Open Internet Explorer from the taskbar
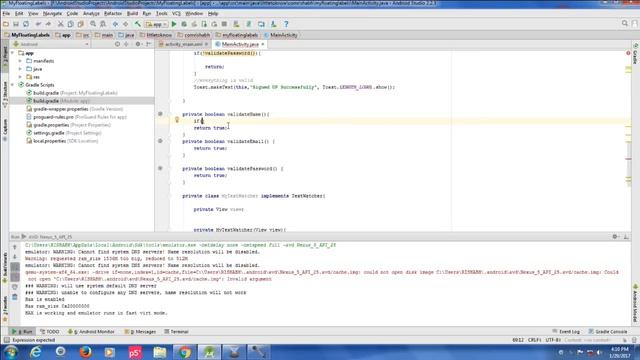Screen dimensions: 640x360 click(x=36, y=352)
